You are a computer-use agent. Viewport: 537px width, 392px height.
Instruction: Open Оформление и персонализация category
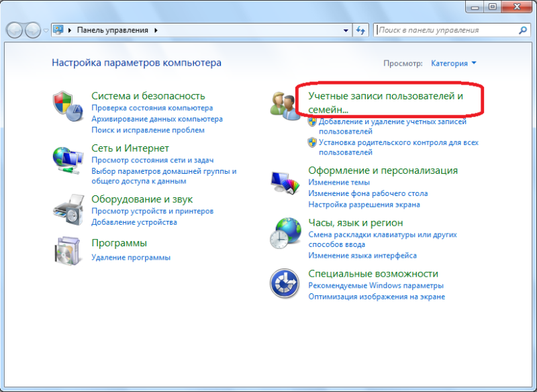pos(383,170)
